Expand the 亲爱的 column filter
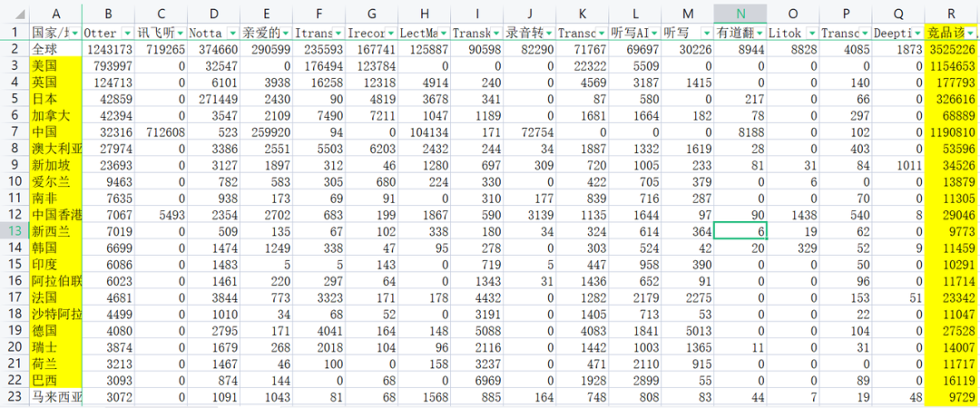980x408 pixels. [x=286, y=33]
